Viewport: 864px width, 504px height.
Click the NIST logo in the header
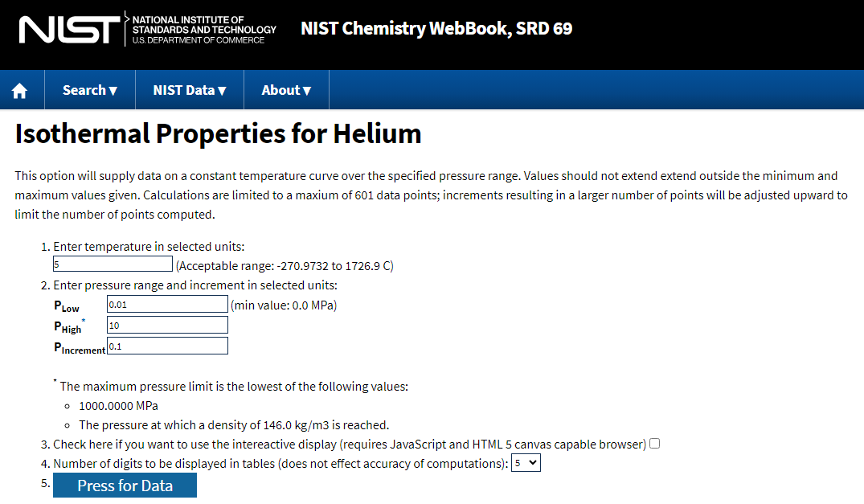pyautogui.click(x=69, y=29)
